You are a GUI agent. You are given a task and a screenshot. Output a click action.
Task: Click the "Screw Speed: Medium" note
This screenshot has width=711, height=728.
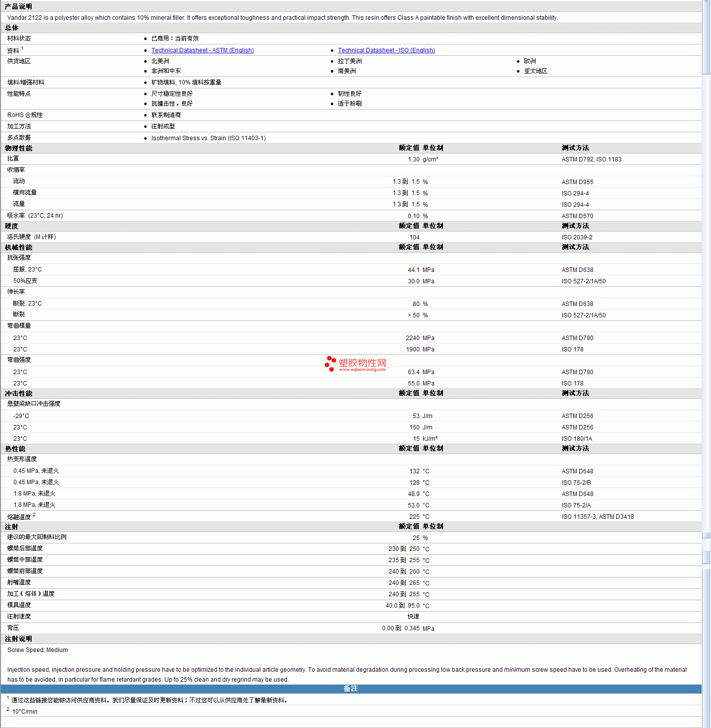pos(38,650)
